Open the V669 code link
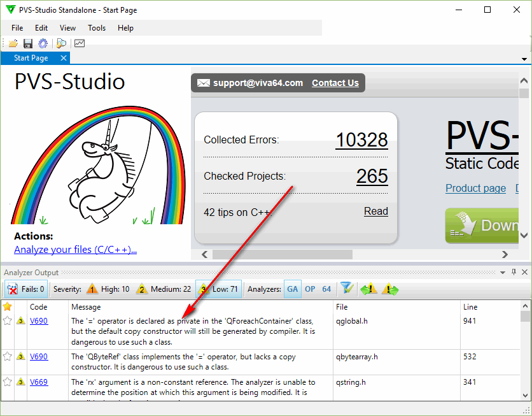532x416 pixels. tap(39, 382)
